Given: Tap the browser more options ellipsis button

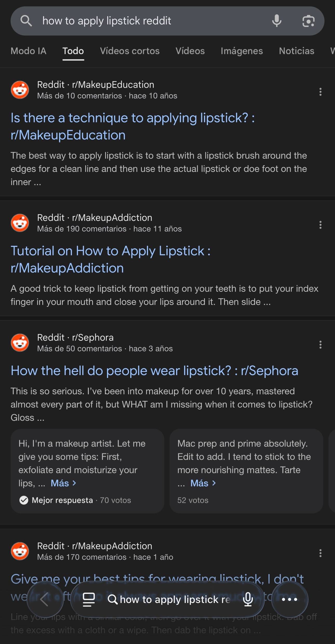Looking at the screenshot, I should point(290,599).
